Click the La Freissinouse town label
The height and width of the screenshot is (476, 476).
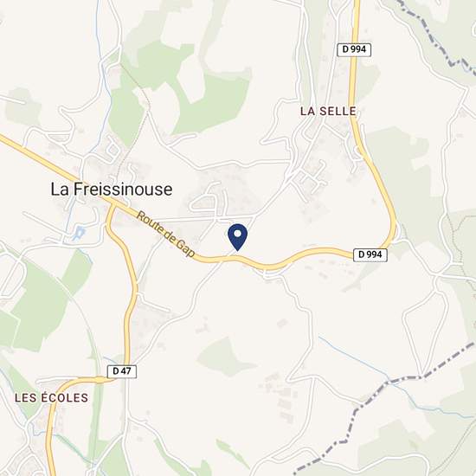coord(112,190)
